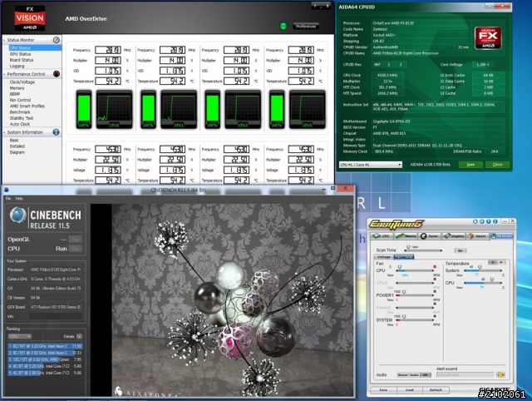Open Logging in the OverDrive sidebar
Image resolution: width=532 pixels, height=401 pixels.
[x=17, y=66]
